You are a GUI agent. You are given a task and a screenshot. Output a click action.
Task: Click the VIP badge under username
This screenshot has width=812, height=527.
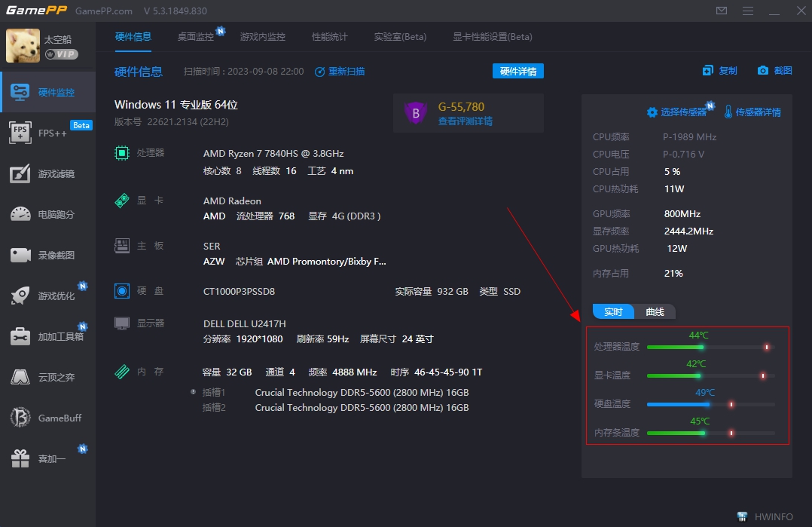(62, 54)
